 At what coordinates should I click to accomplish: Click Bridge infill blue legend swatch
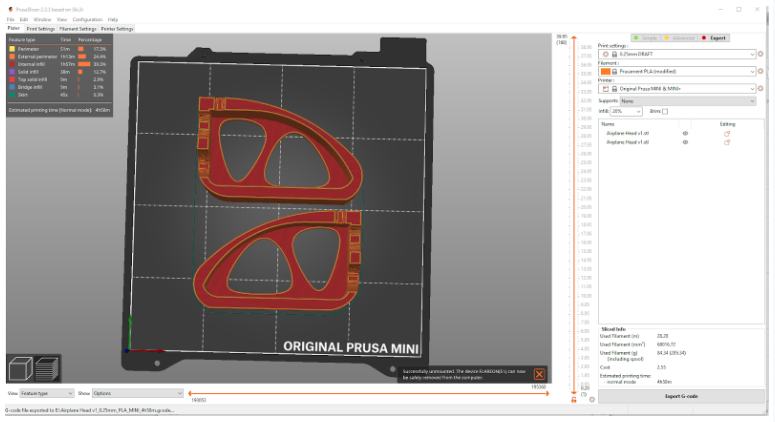[x=12, y=87]
